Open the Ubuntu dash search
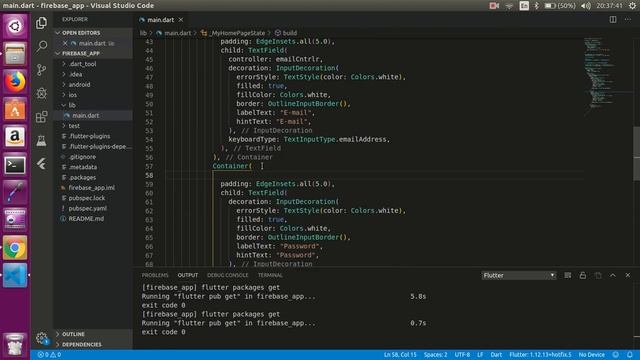Image resolution: width=640 pixels, height=360 pixels. (x=15, y=26)
